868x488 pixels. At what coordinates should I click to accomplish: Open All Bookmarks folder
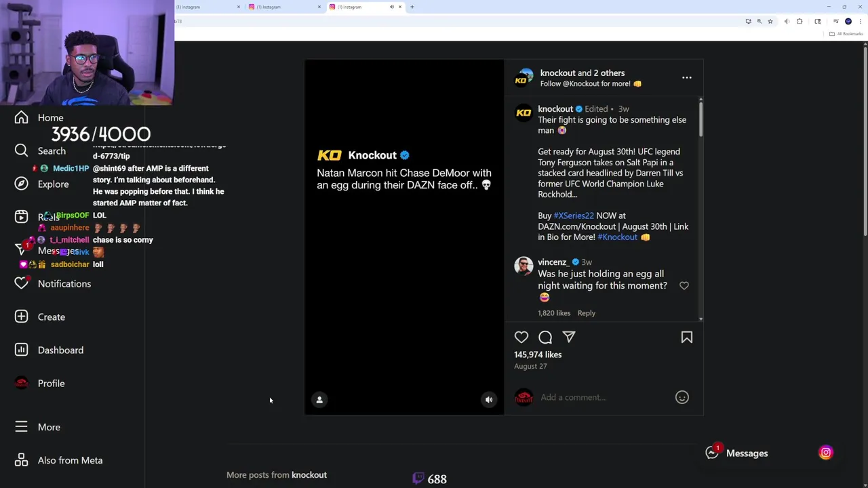(846, 34)
